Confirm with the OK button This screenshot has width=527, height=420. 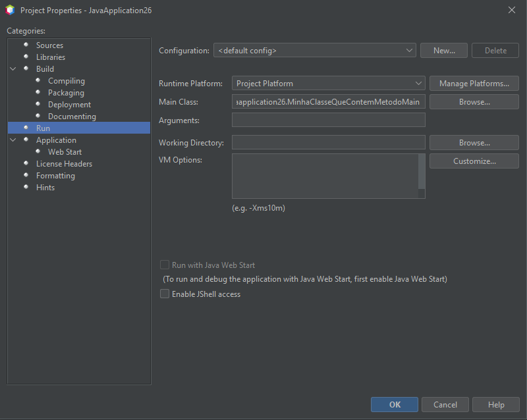[x=395, y=405]
